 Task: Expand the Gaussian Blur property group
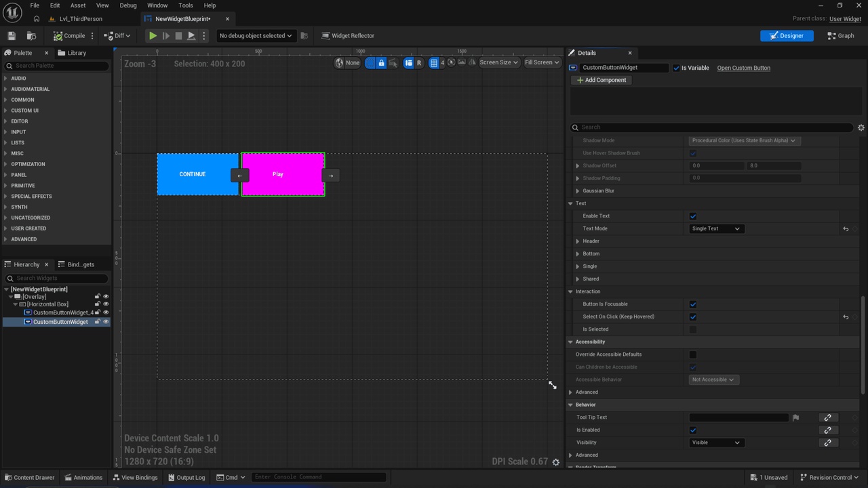point(578,191)
